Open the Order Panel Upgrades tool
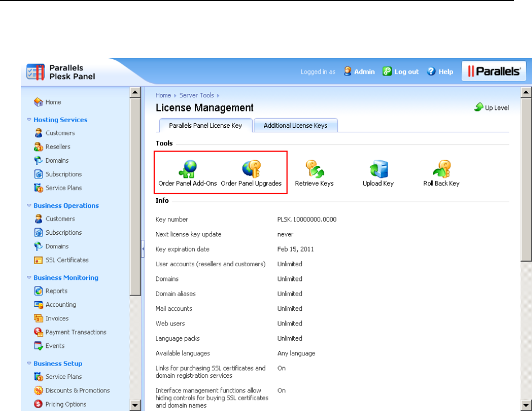Image resolution: width=532 pixels, height=411 pixels. [251, 173]
